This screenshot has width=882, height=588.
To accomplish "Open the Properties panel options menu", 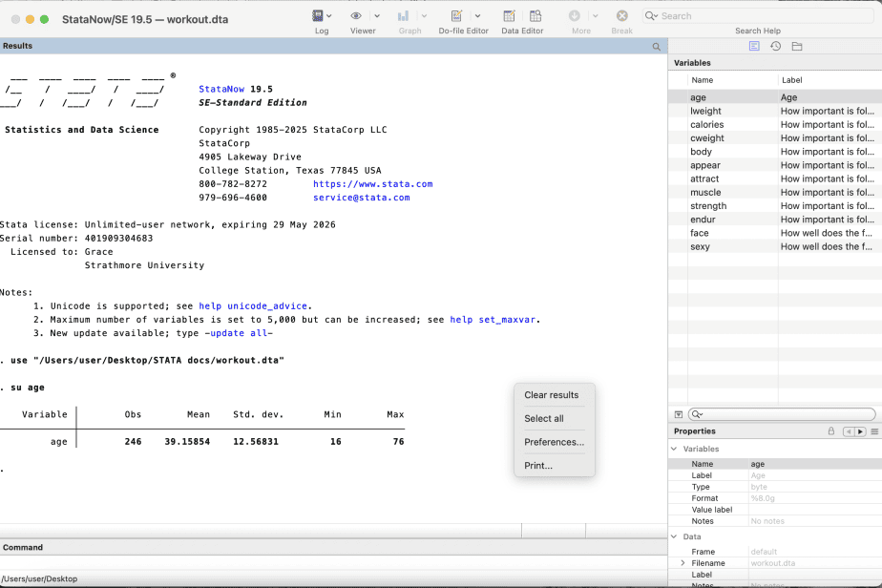I will coord(874,431).
